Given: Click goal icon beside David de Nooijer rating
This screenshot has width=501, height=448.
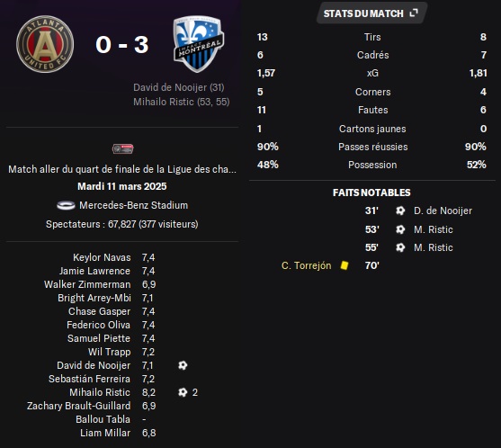Looking at the screenshot, I should coord(183,365).
